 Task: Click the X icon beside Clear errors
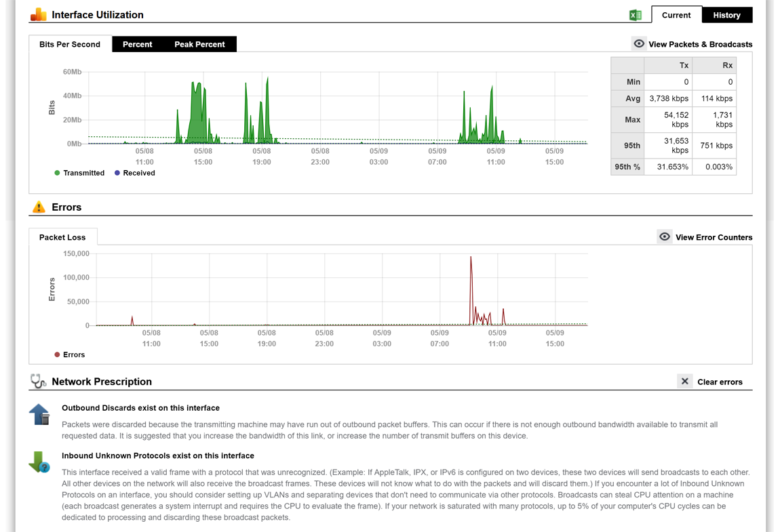point(685,382)
